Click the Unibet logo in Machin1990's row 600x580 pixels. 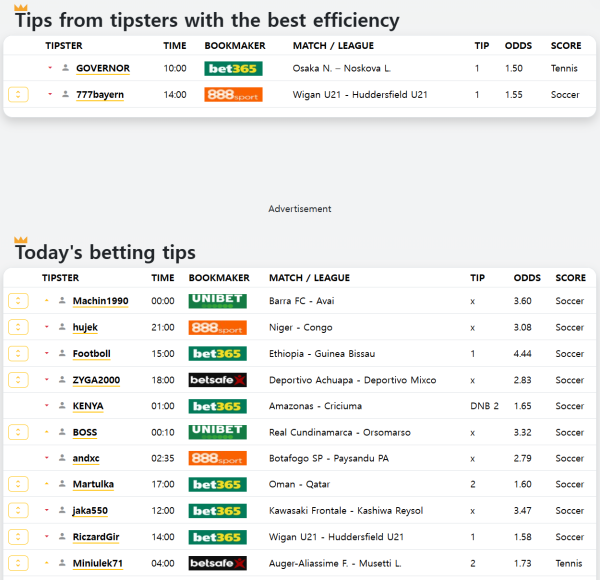point(217,301)
